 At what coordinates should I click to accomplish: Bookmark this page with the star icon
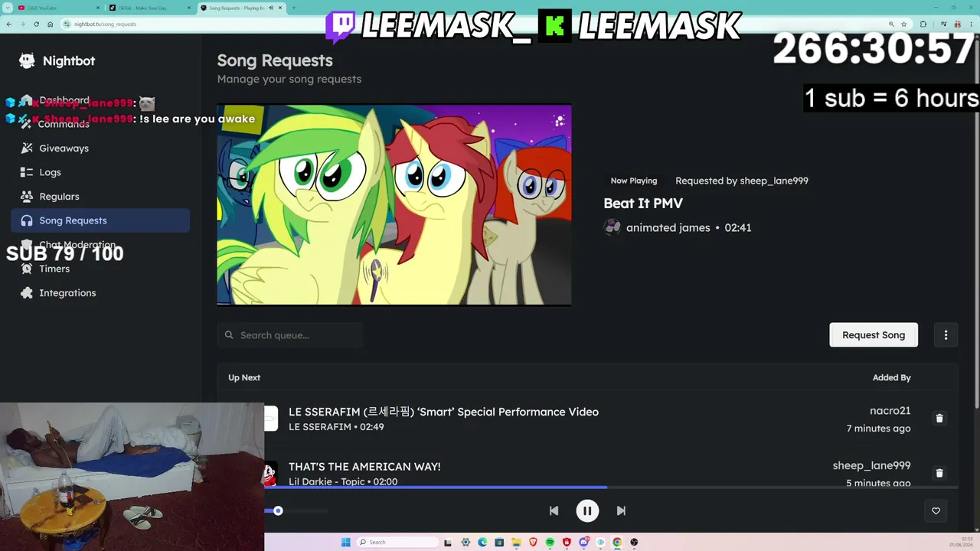tap(903, 24)
